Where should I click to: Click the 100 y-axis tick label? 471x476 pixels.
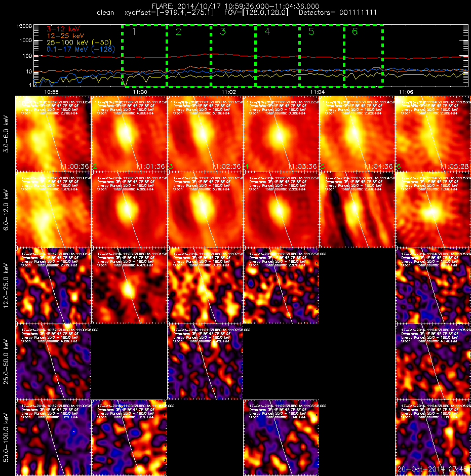pyautogui.click(x=27, y=56)
